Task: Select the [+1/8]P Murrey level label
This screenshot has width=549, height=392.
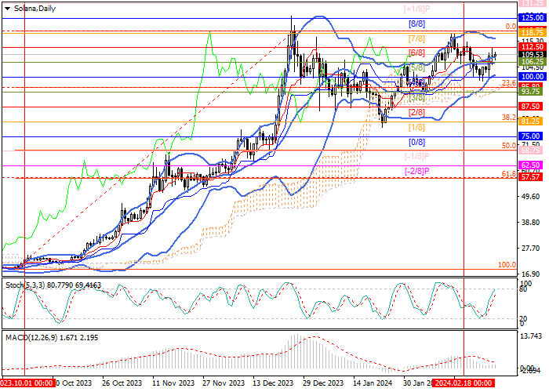Action: 416,9
